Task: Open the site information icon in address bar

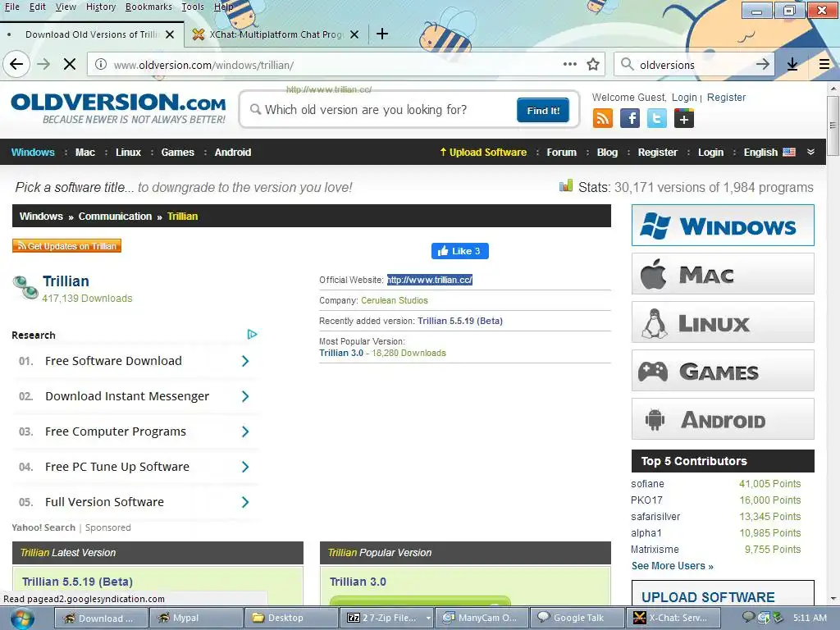Action: point(100,64)
